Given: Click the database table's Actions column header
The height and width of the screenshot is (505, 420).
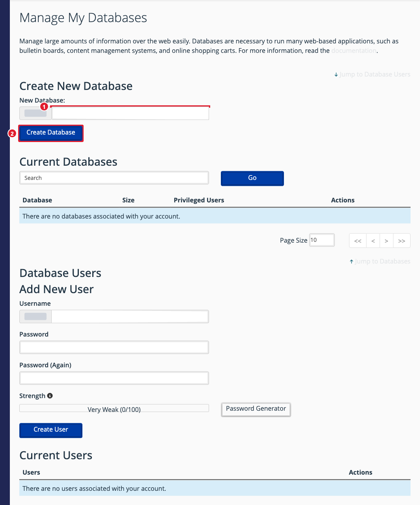Looking at the screenshot, I should click(x=343, y=200).
